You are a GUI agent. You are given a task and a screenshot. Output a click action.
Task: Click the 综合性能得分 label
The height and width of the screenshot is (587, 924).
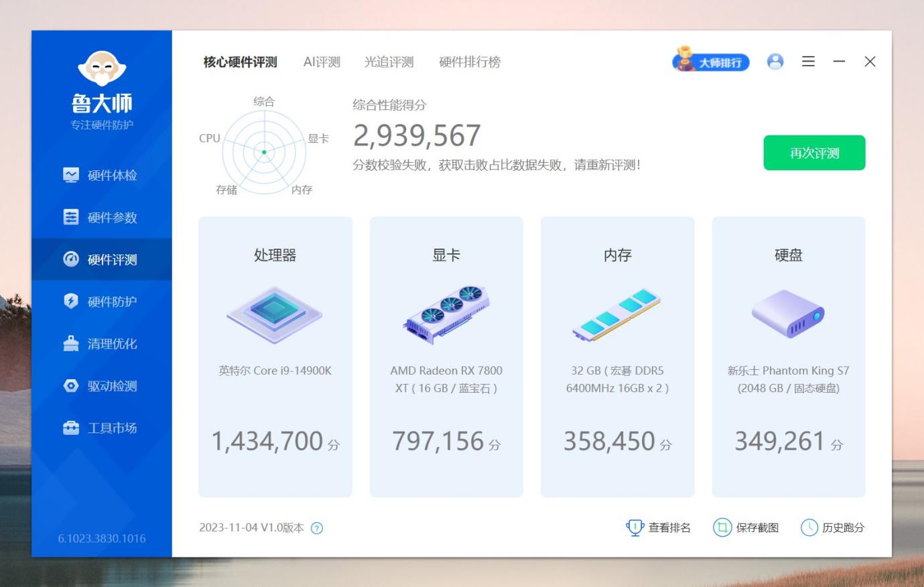[389, 105]
